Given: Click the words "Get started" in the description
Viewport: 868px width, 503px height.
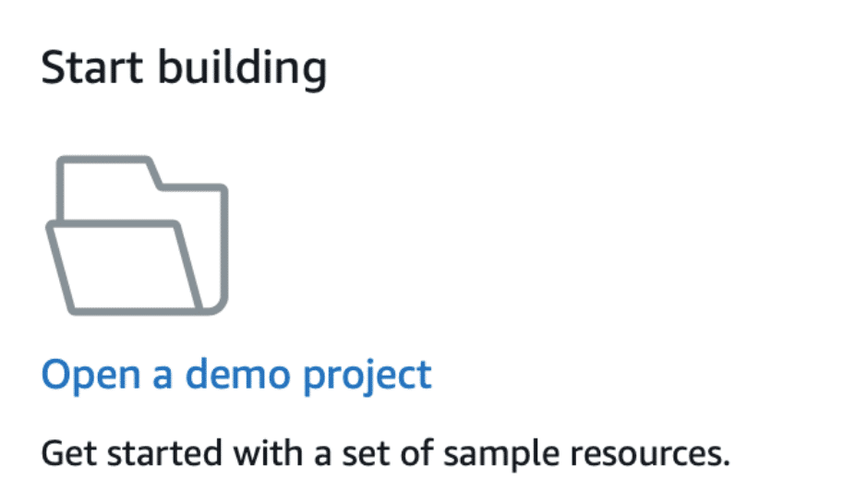Looking at the screenshot, I should (x=131, y=454).
